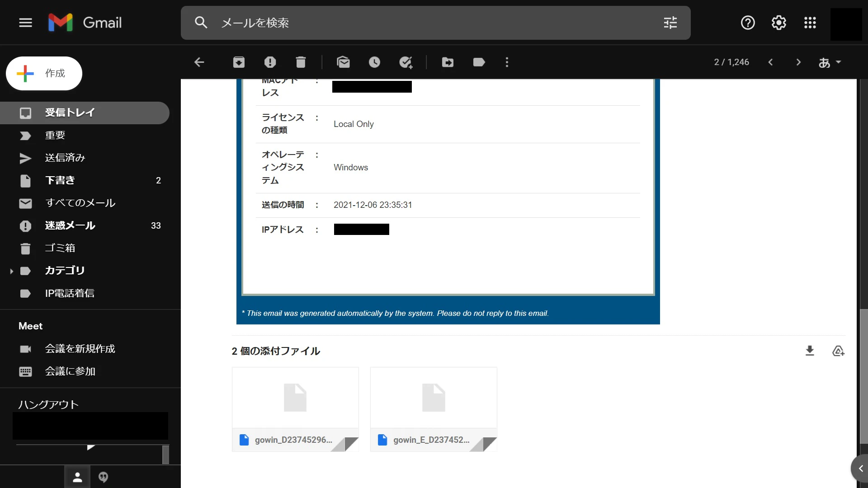Image resolution: width=868 pixels, height=488 pixels.
Task: Move email to another folder
Action: 448,62
